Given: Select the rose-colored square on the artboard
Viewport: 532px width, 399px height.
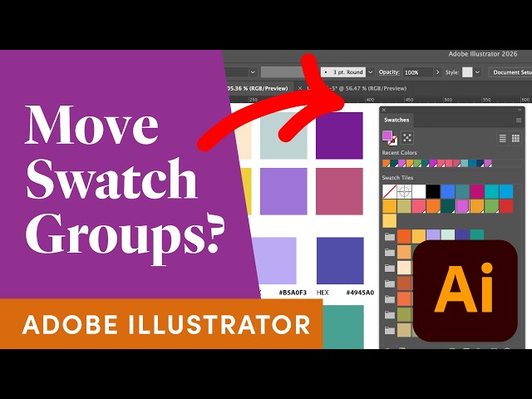Looking at the screenshot, I should click(339, 191).
